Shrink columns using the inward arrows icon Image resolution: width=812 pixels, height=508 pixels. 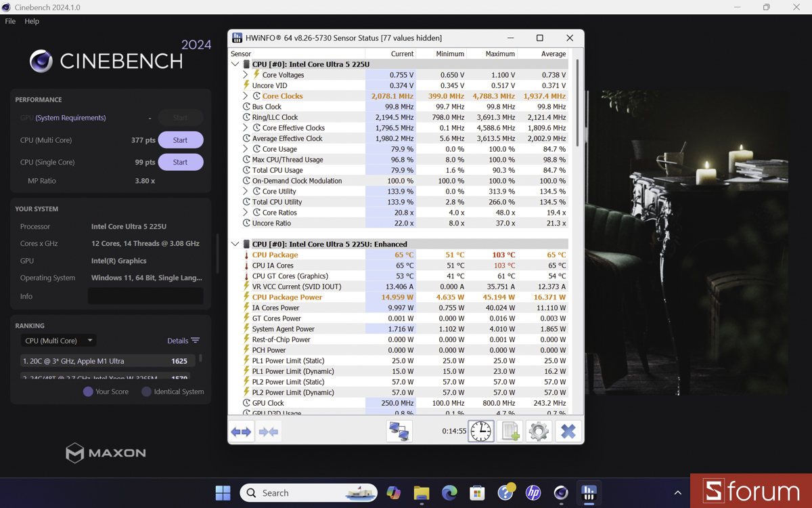coord(267,431)
